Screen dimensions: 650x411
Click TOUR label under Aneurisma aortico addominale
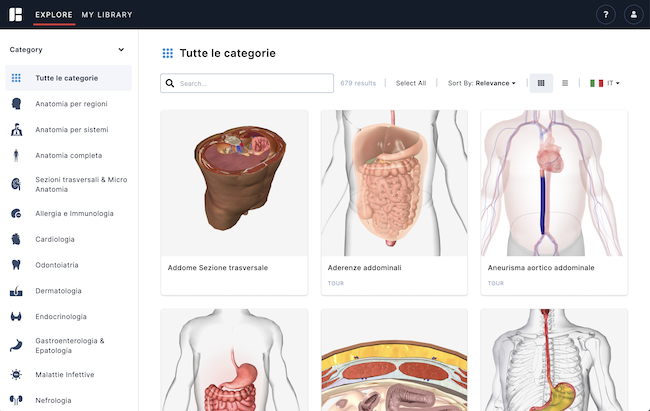pyautogui.click(x=496, y=283)
